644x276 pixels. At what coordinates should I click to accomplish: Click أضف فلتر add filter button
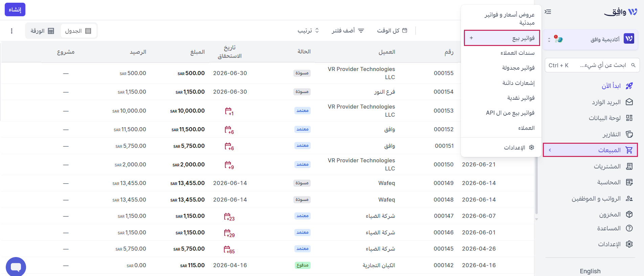tap(348, 31)
